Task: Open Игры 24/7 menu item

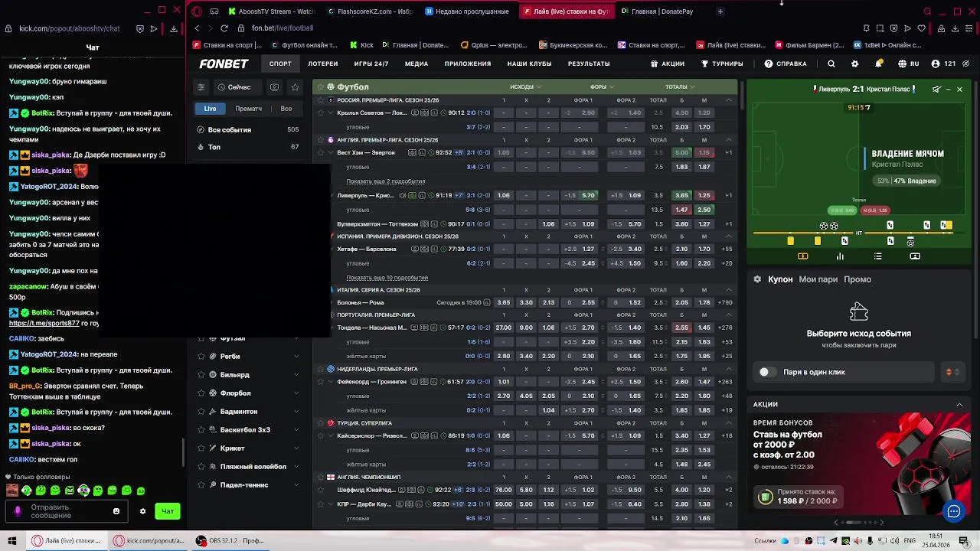Action: pos(371,64)
